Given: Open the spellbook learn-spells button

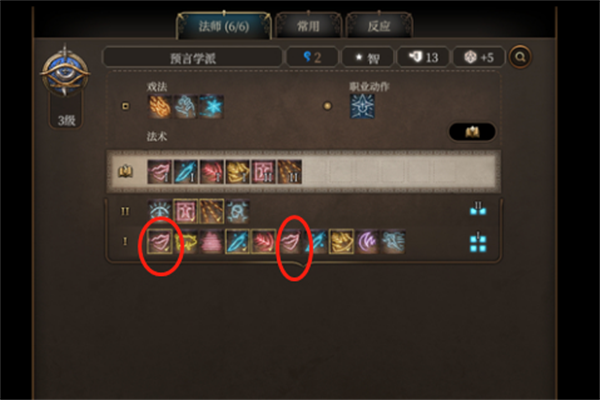Looking at the screenshot, I should pyautogui.click(x=472, y=132).
